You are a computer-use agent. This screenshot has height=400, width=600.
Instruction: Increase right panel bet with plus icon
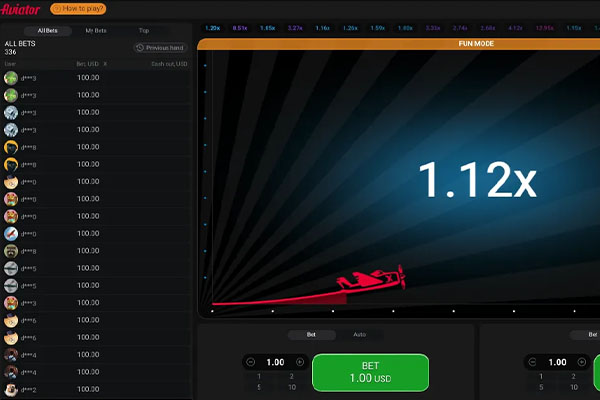[581, 362]
